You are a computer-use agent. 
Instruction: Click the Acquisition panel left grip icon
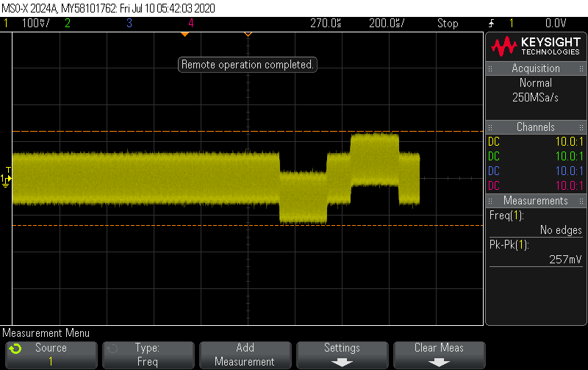[490, 68]
